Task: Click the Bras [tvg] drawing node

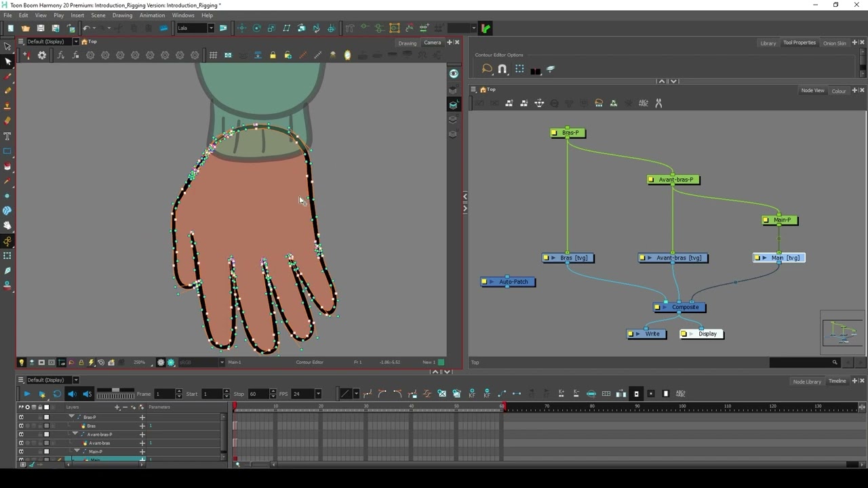Action: 568,258
